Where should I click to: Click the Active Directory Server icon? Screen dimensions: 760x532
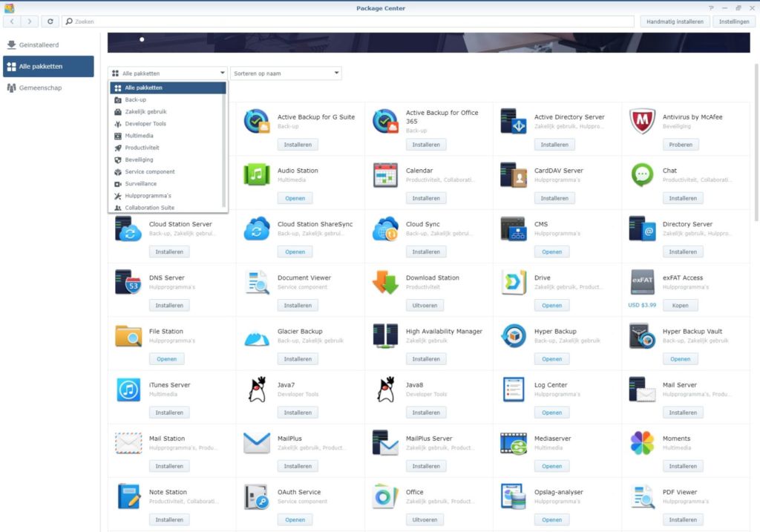(x=514, y=121)
